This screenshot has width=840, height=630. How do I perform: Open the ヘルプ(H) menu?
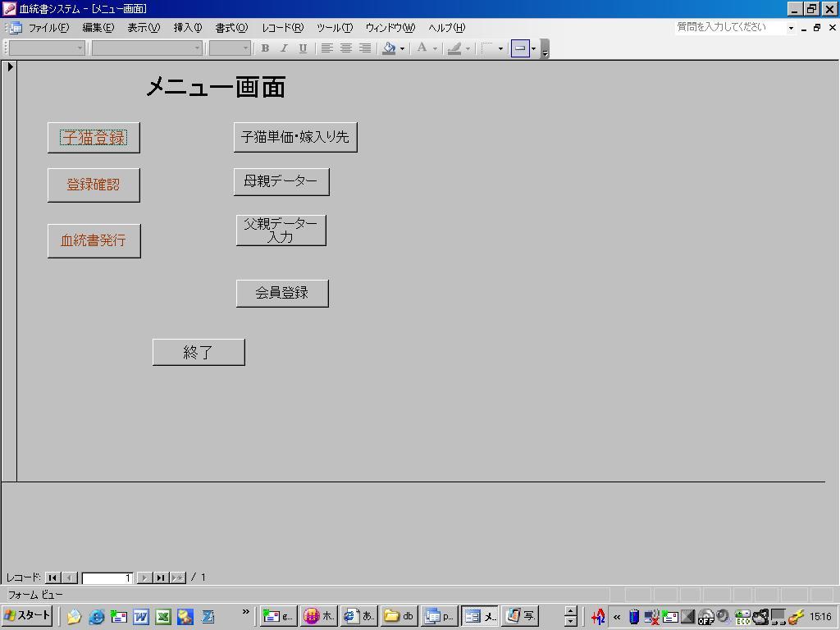(447, 28)
